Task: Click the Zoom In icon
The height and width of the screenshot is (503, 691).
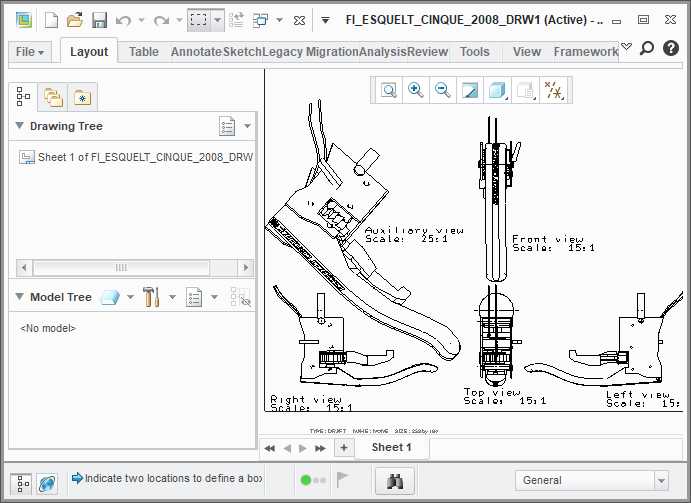Action: pyautogui.click(x=416, y=90)
